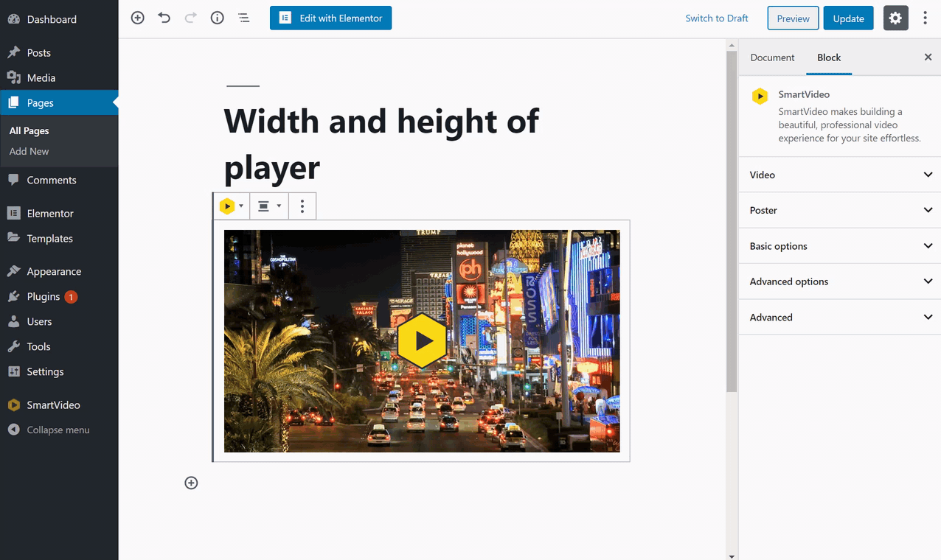Open the settings gear in top bar
Image resolution: width=941 pixels, height=560 pixels.
pos(895,18)
